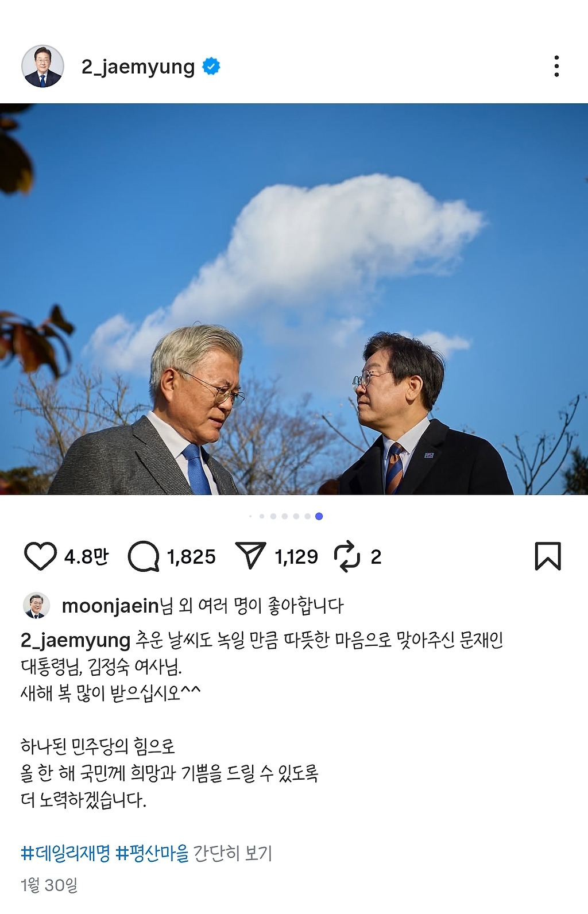The width and height of the screenshot is (588, 914).
Task: View the 4.8만 likes count
Action: point(86,556)
